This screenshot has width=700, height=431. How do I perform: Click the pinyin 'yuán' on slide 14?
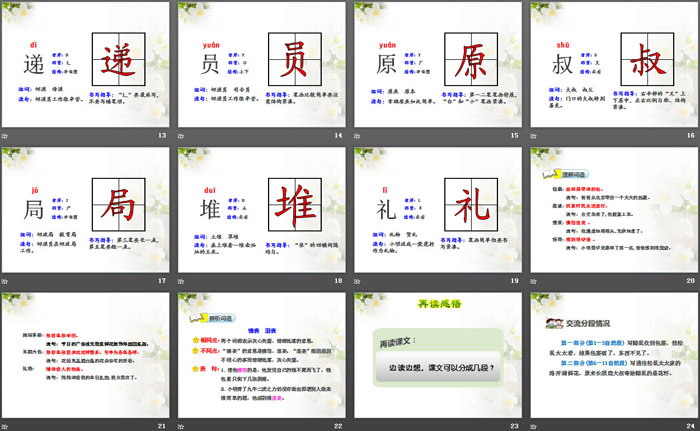[x=211, y=45]
